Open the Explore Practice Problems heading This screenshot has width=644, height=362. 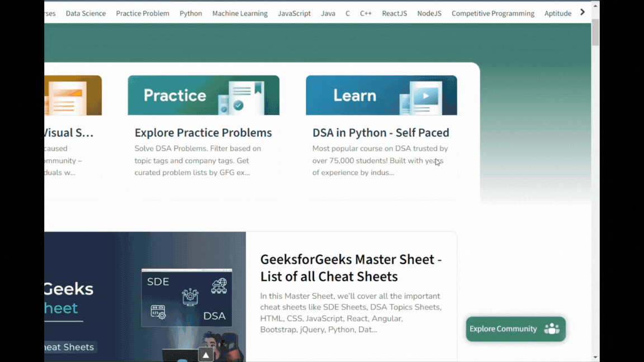pos(203,132)
